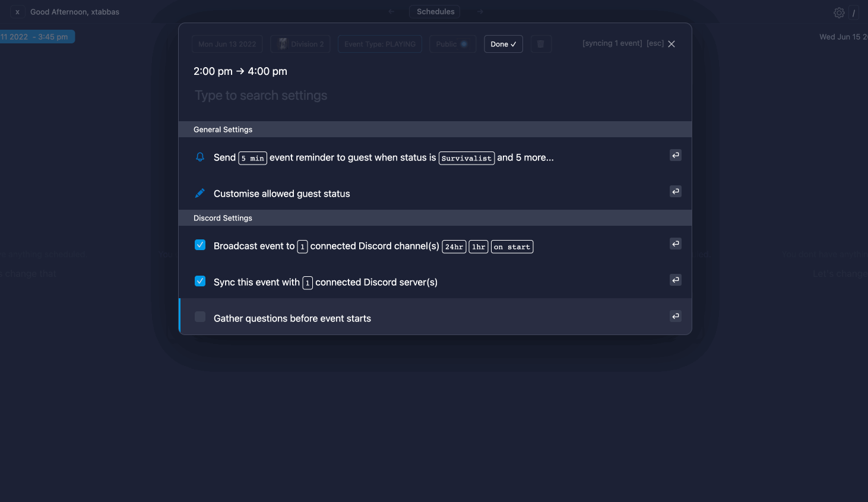
Task: Click enter icon on Sync this event row
Action: click(x=676, y=280)
